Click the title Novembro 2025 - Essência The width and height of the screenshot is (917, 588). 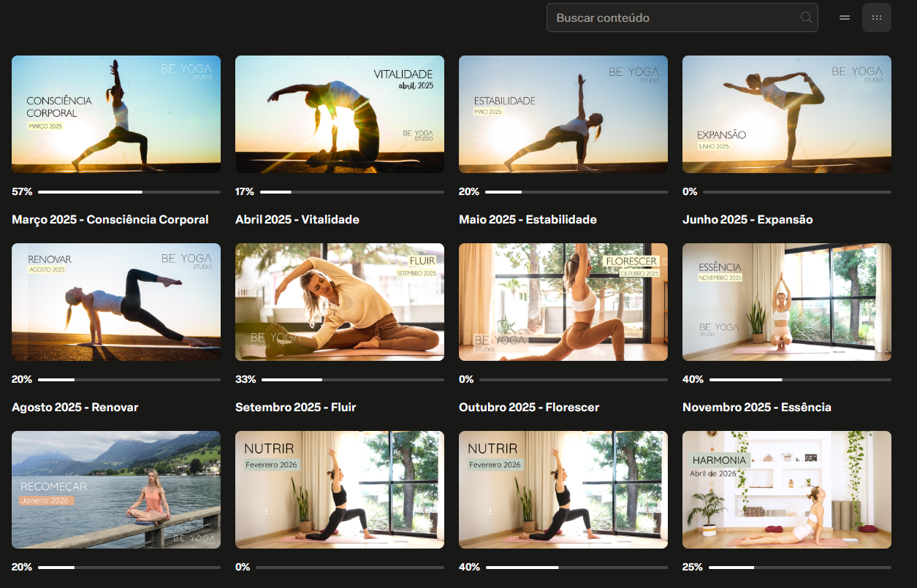(757, 408)
